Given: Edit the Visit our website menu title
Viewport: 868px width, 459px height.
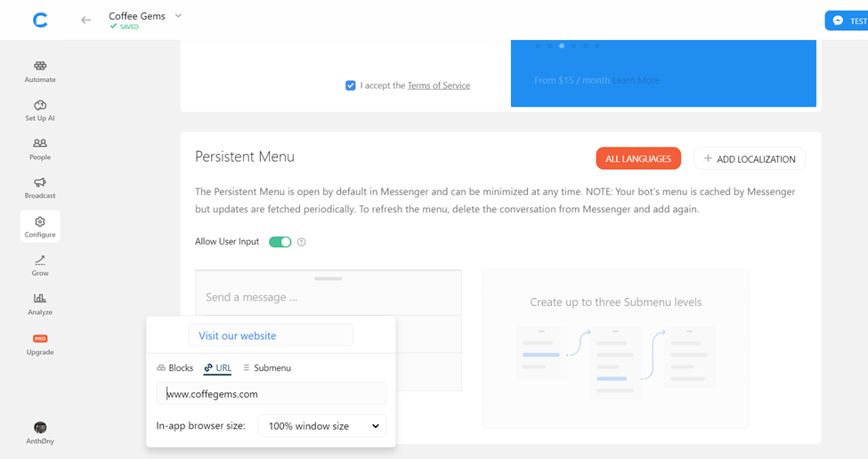Looking at the screenshot, I should [271, 335].
